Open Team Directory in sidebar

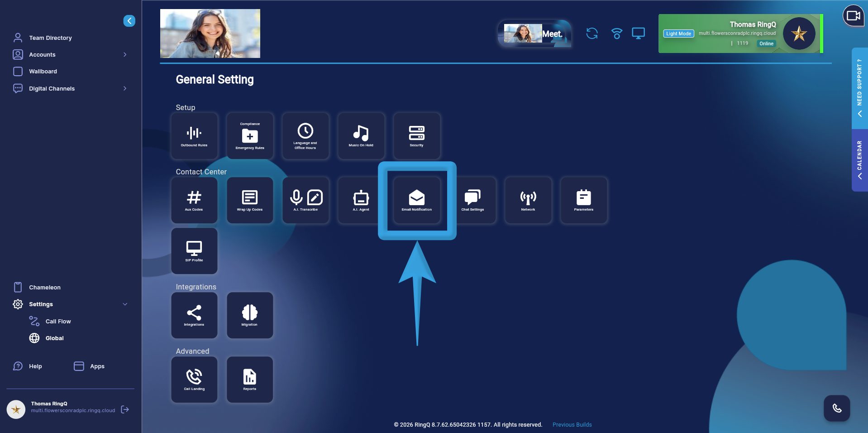(x=50, y=38)
